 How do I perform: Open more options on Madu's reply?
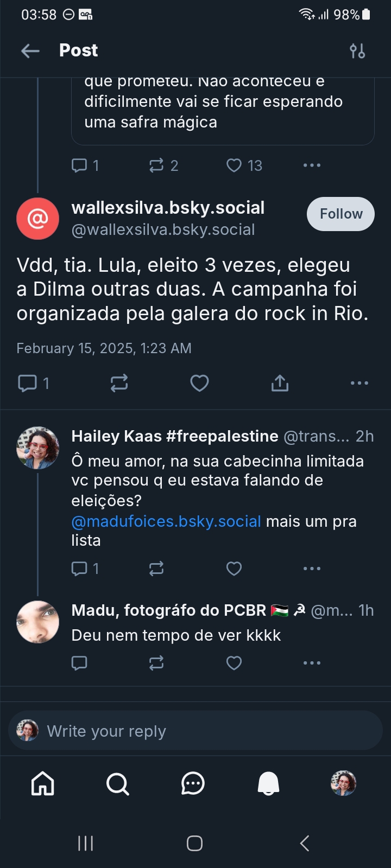coord(312,663)
